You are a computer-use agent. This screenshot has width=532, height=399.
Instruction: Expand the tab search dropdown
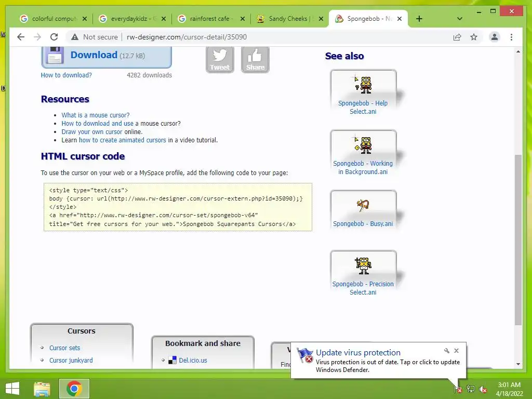click(459, 19)
